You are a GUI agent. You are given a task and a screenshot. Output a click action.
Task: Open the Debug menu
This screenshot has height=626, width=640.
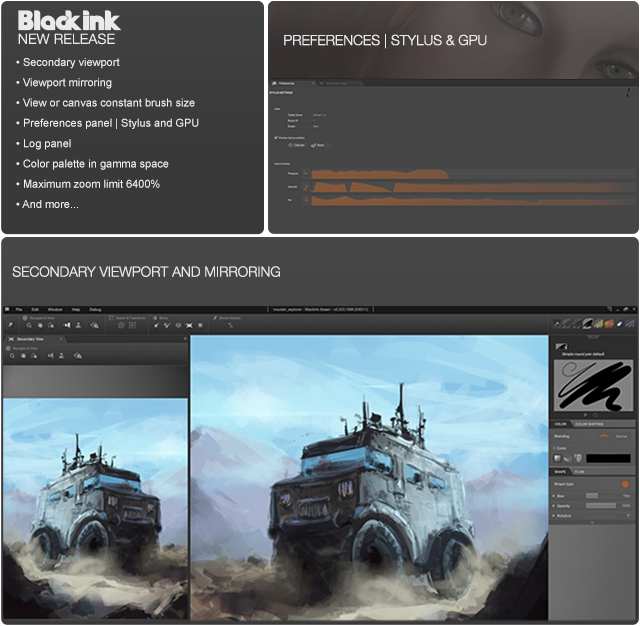(x=95, y=310)
